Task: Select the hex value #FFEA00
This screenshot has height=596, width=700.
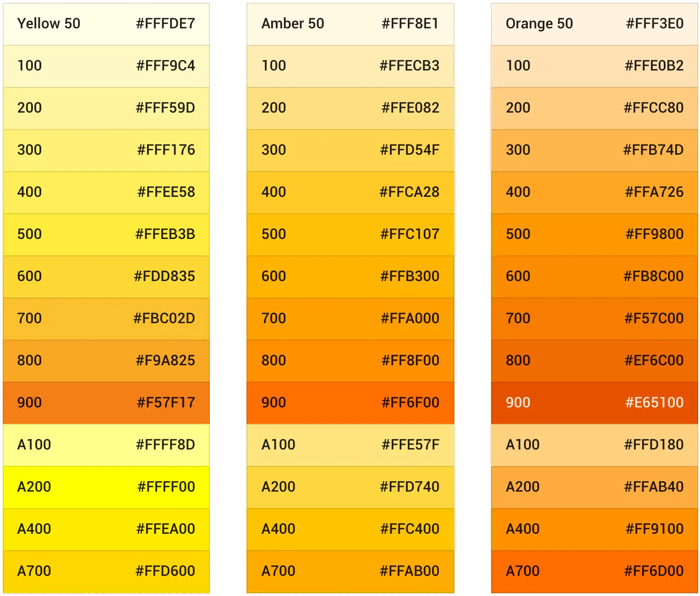Action: coord(166,529)
